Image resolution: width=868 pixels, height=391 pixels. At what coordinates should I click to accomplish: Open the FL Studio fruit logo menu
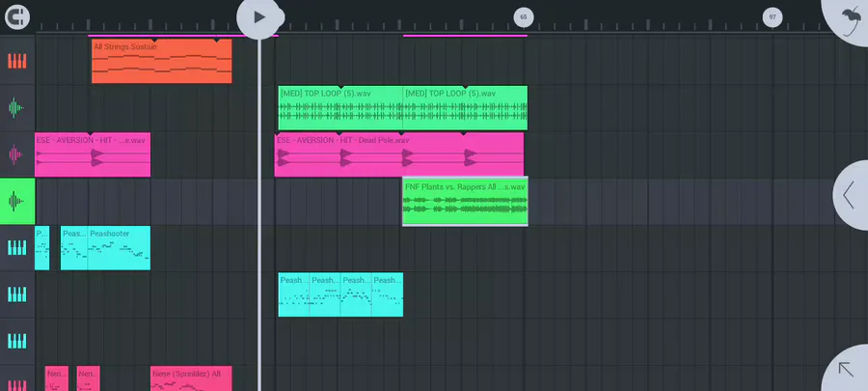(x=851, y=20)
